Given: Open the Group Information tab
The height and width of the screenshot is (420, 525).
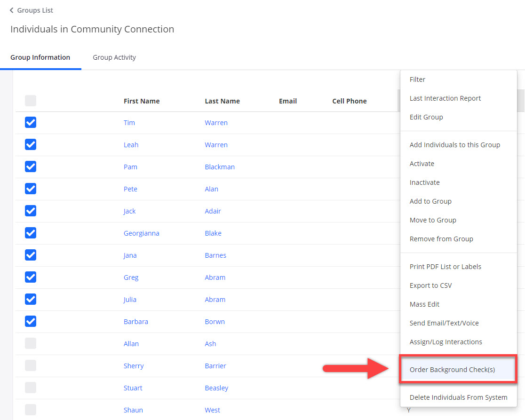Looking at the screenshot, I should 40,57.
